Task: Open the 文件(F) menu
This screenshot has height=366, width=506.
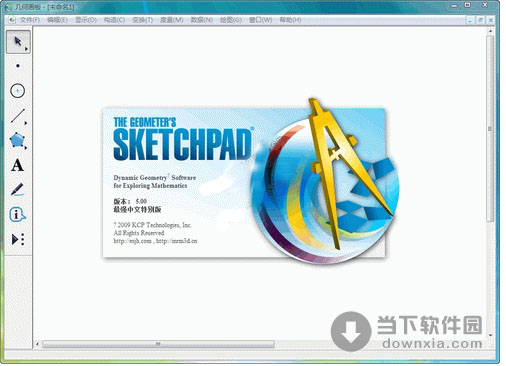Action: coord(30,20)
